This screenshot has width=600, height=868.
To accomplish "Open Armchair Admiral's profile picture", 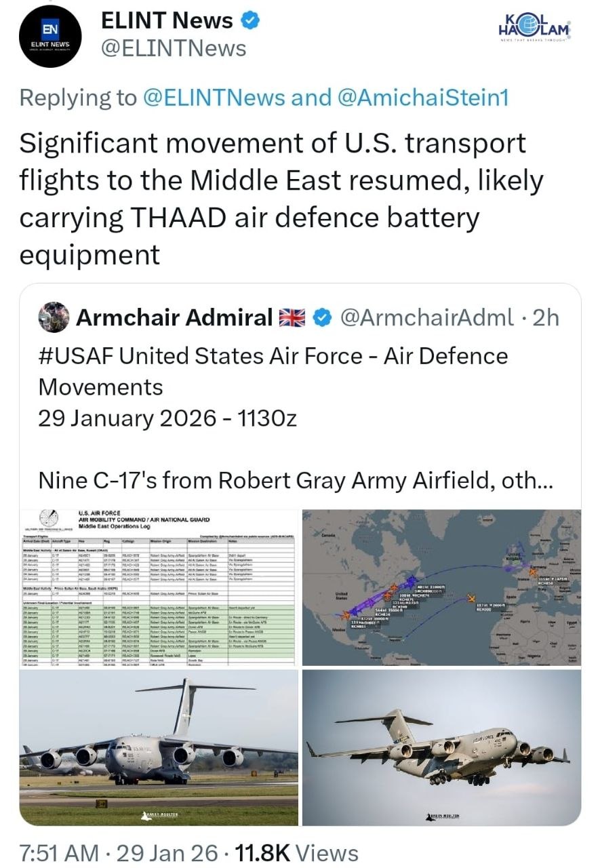I will pyautogui.click(x=54, y=317).
